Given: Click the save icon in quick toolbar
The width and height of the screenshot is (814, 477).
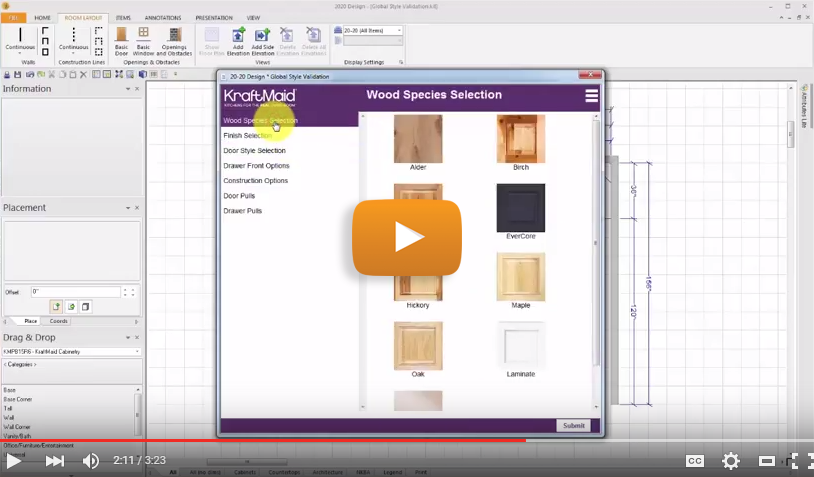Looking at the screenshot, I should pos(18,75).
